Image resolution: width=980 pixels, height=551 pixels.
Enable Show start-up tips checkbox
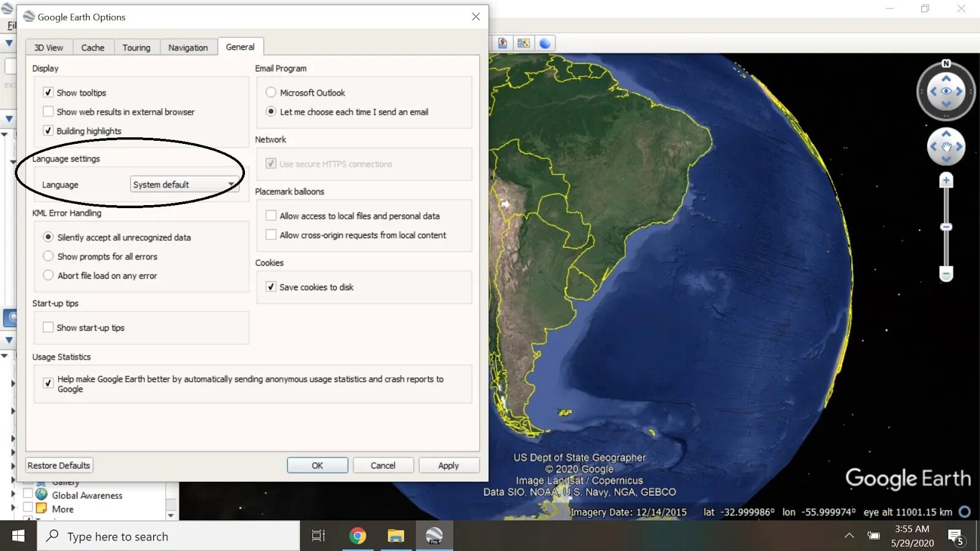tap(48, 328)
